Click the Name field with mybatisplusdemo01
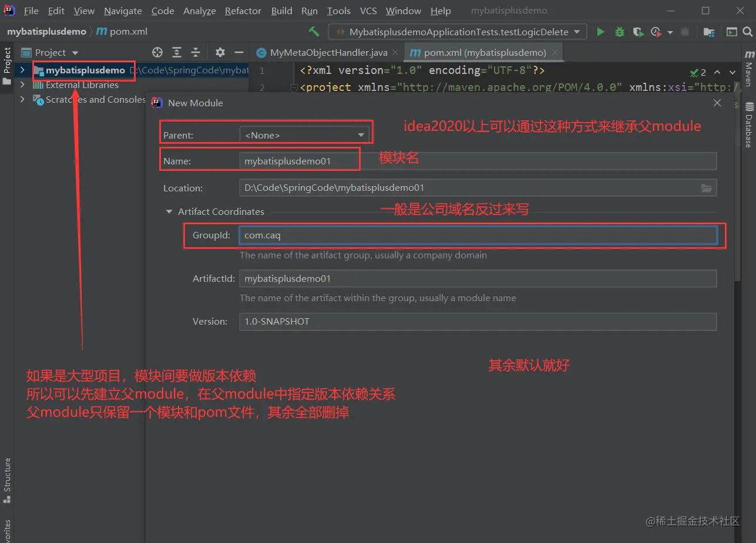The width and height of the screenshot is (756, 543). (478, 161)
